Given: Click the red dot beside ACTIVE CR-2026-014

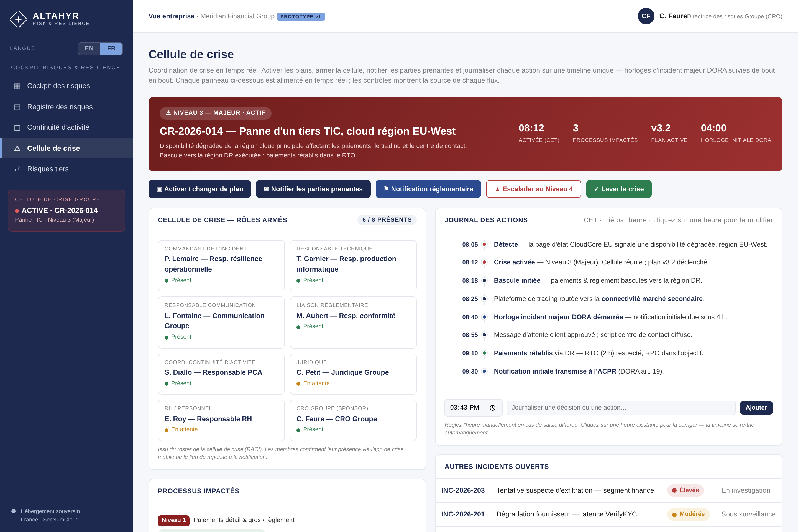Looking at the screenshot, I should pos(17,211).
